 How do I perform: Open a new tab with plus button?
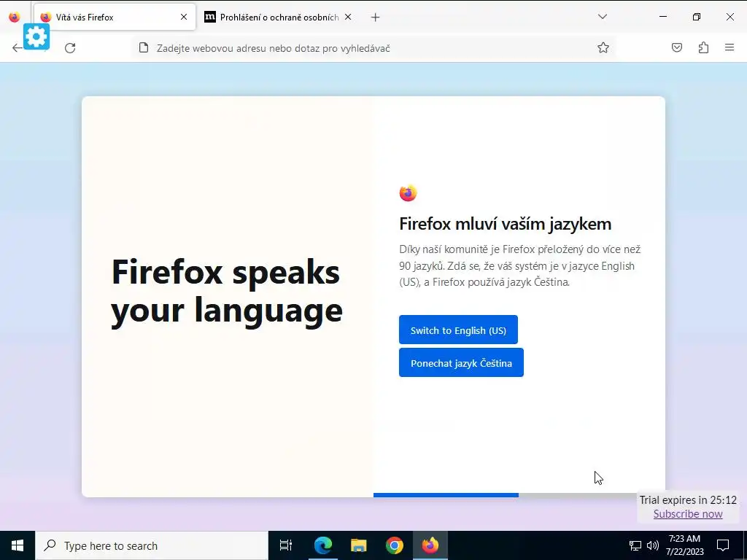(x=376, y=17)
